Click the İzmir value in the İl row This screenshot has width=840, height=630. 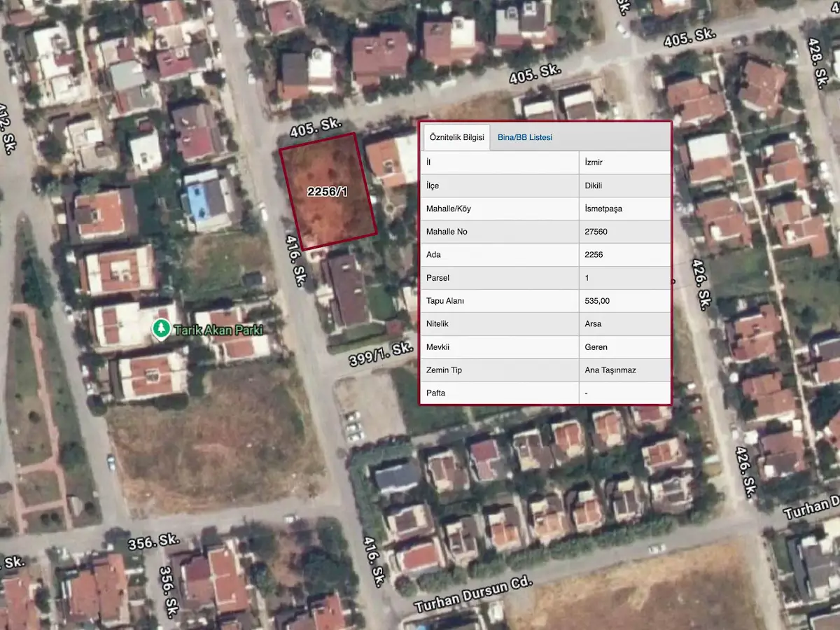[x=594, y=162]
